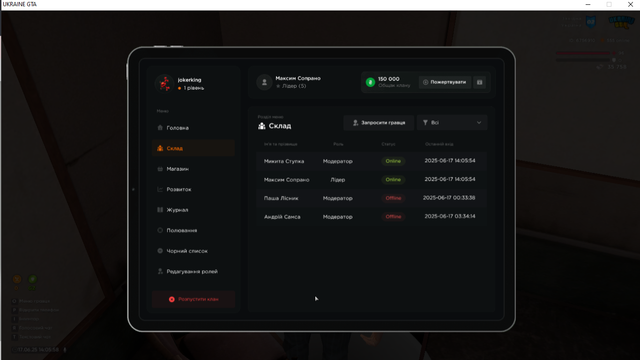Image resolution: width=640 pixels, height=360 pixels.
Task: Click the user icon next to Редагування ролей
Action: click(160, 271)
